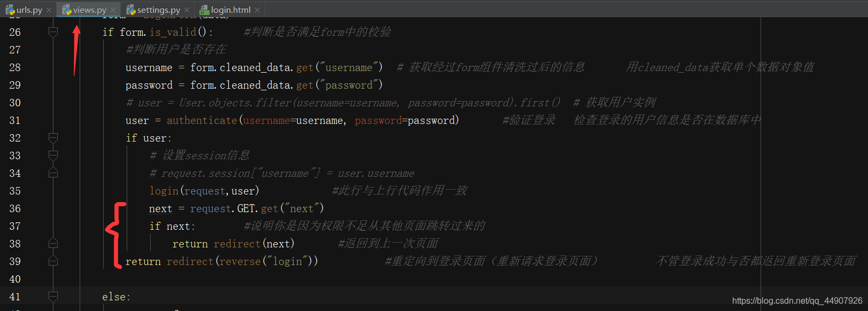868x311 pixels.
Task: Close the urls.py tab
Action: tap(49, 10)
